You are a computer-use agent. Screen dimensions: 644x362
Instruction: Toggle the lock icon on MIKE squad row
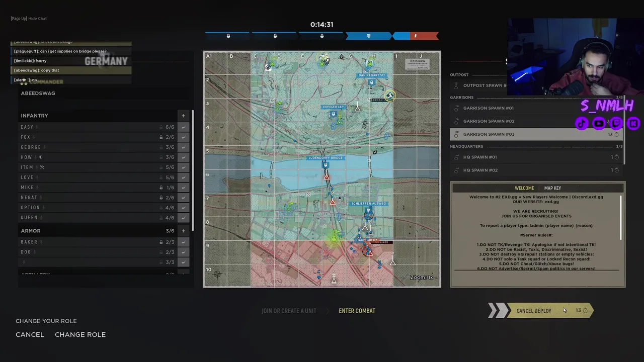tap(161, 188)
